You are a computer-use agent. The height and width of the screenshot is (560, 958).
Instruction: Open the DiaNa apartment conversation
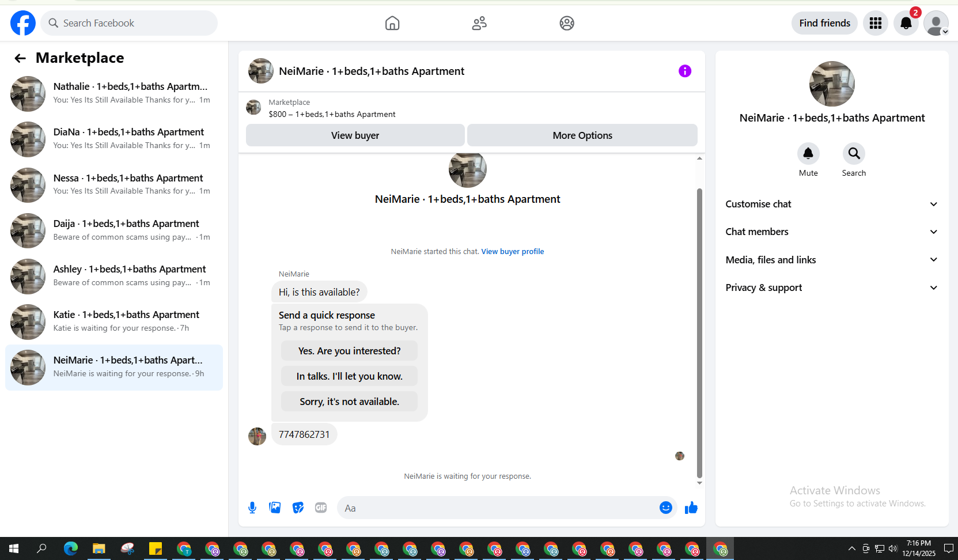(x=114, y=139)
